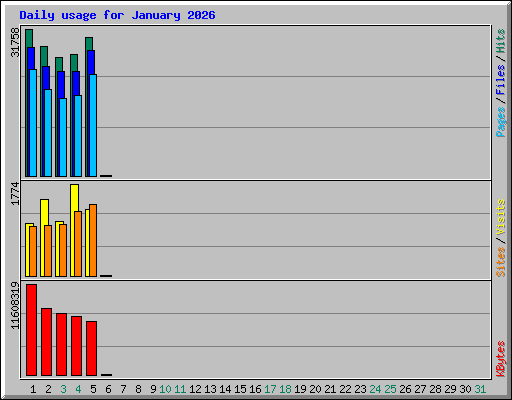Click green weekend day number 18
512x400 pixels.
[285, 389]
